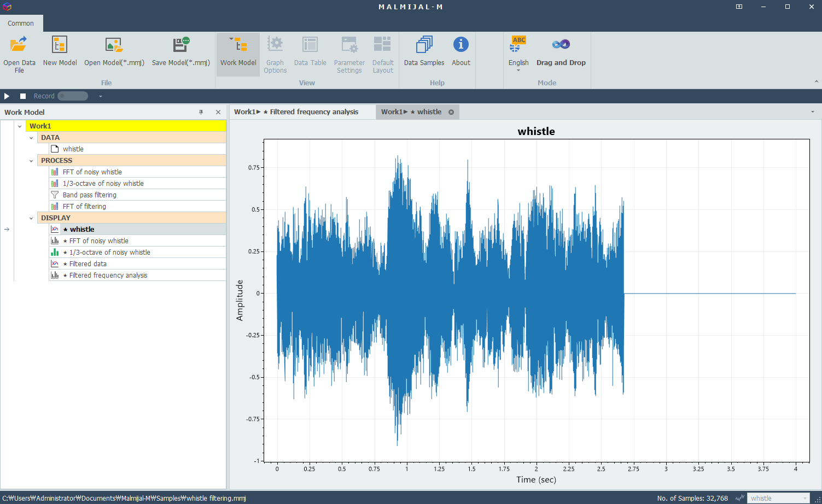
Task: Close the Work Model panel
Action: [218, 112]
